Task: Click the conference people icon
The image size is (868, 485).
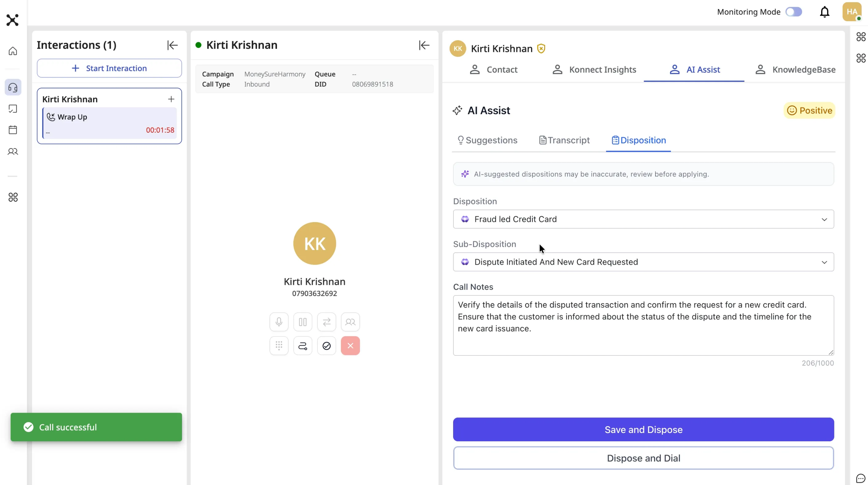Action: click(351, 322)
